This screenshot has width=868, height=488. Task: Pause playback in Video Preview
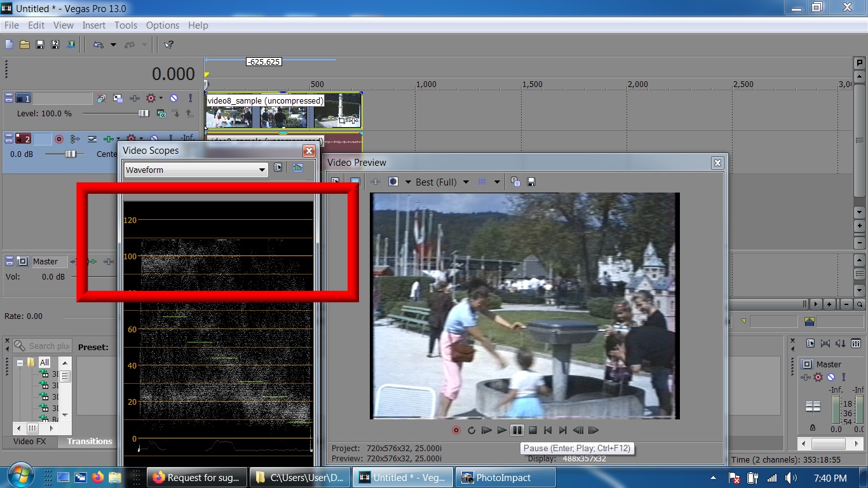[517, 430]
